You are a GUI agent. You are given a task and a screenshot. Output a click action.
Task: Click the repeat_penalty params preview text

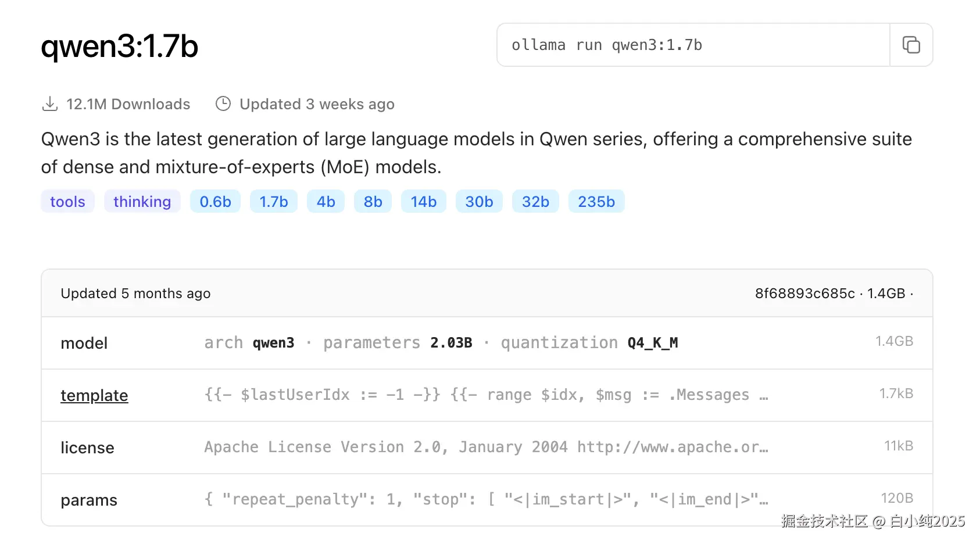[486, 499]
